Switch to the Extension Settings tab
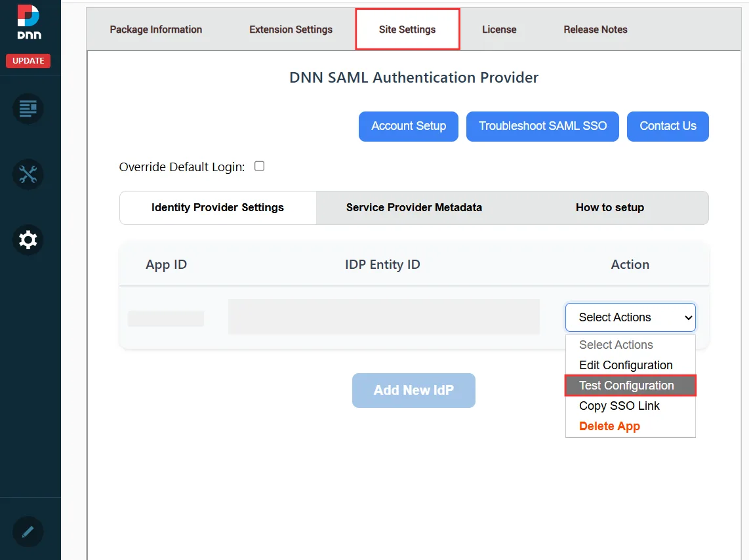 pyautogui.click(x=291, y=30)
